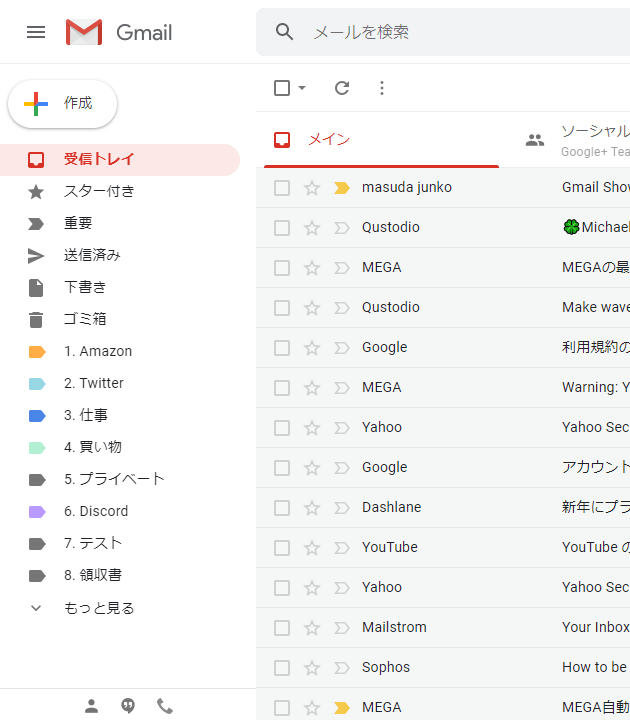630x720 pixels.
Task: Open contacts person icon at bottom
Action: 91,706
